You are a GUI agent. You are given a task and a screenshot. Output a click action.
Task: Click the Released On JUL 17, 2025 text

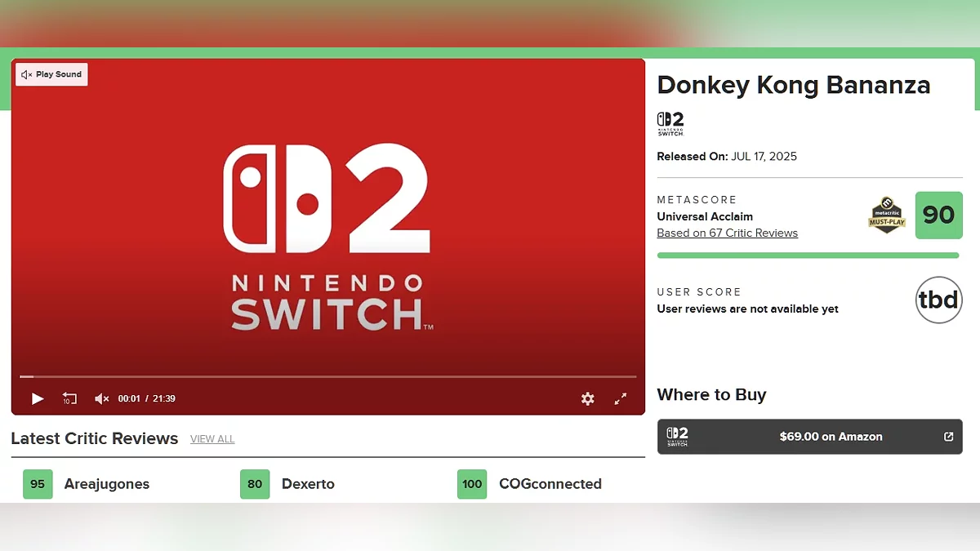click(x=727, y=156)
